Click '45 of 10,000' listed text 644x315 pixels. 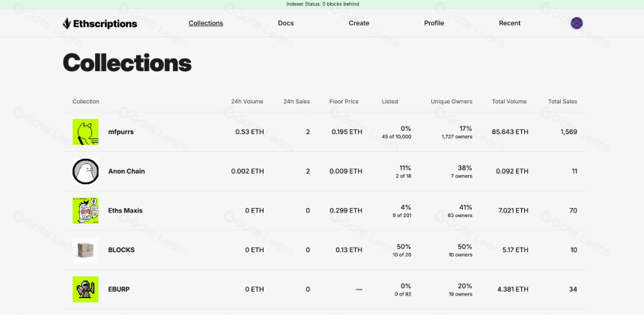click(x=398, y=137)
